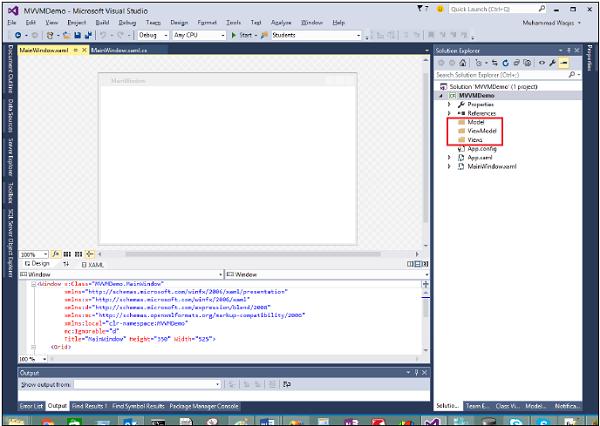Image resolution: width=600 pixels, height=426 pixels.
Task: Switch to the MainWindow.xaml.cs tab
Action: tap(118, 49)
